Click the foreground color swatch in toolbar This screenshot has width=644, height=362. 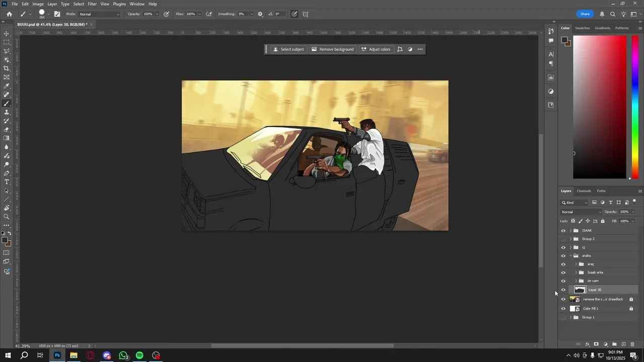coord(5,240)
